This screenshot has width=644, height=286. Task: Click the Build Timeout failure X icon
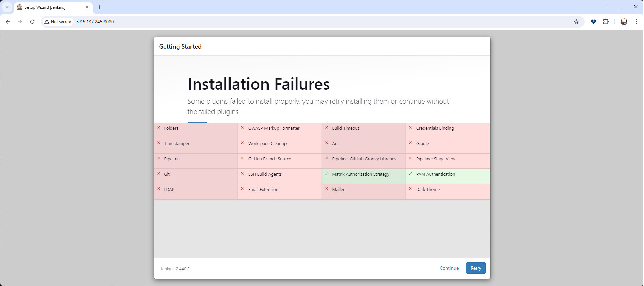tap(327, 128)
